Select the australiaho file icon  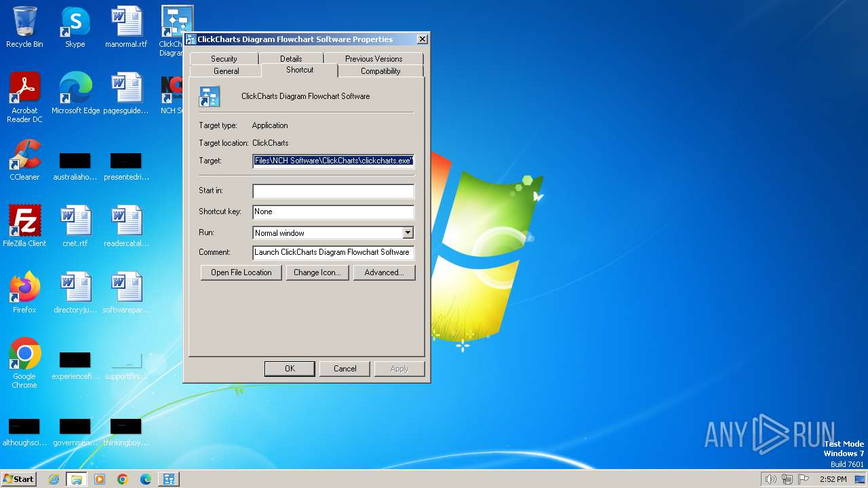[75, 166]
